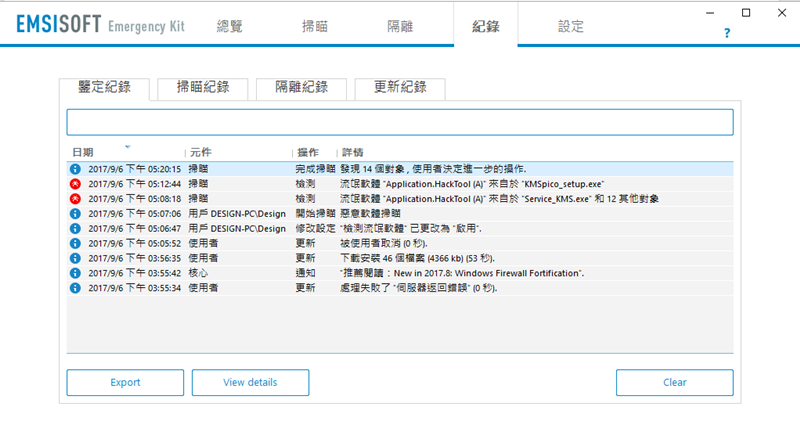Viewport: 800px width, 435px height.
Task: Click the info icon on the 05:07:06 row
Action: click(x=75, y=214)
